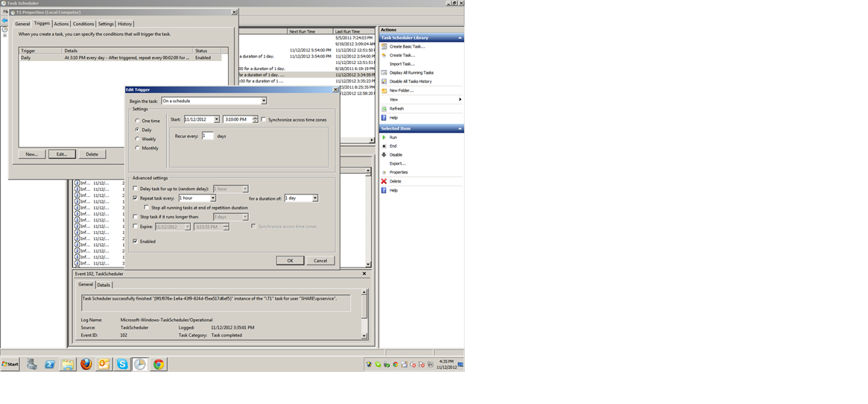Click the Display All Running Tasks icon
This screenshot has height=404, width=868.
[384, 72]
